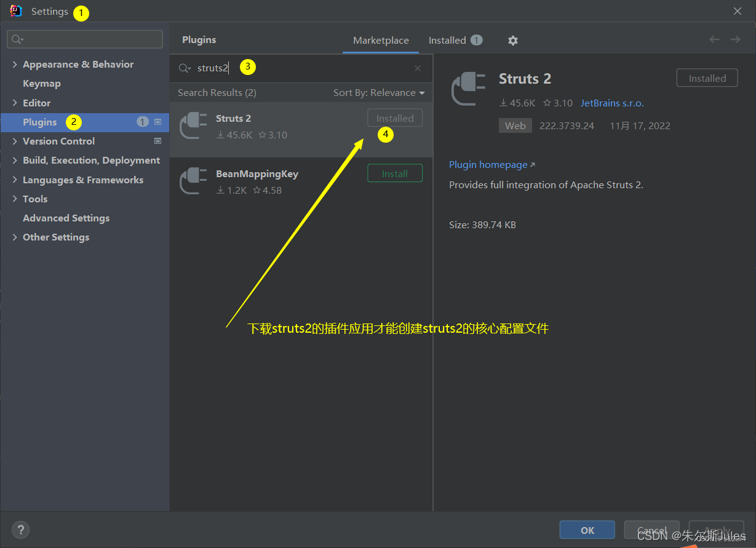Click the update count badge on Plugins row

(x=143, y=122)
